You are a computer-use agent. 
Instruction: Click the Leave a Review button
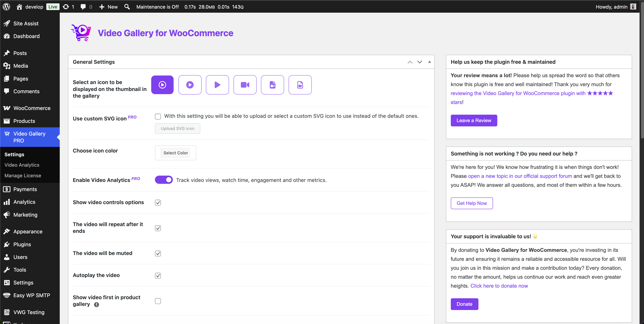(x=474, y=120)
